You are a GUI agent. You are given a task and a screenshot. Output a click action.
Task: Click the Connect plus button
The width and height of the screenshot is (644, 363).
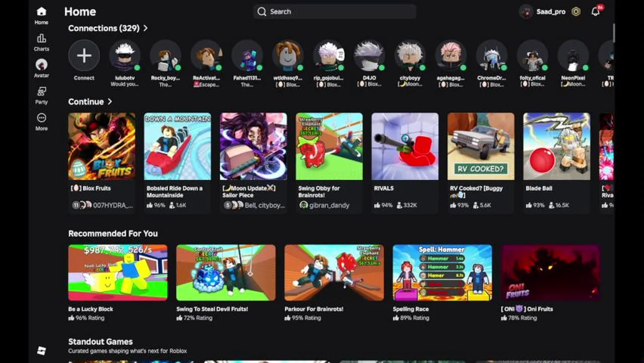[84, 55]
